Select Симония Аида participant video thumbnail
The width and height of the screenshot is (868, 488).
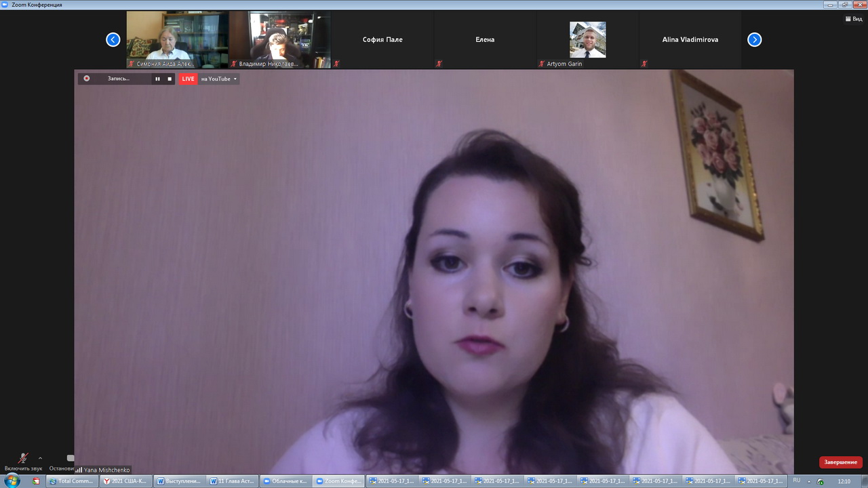pyautogui.click(x=178, y=39)
